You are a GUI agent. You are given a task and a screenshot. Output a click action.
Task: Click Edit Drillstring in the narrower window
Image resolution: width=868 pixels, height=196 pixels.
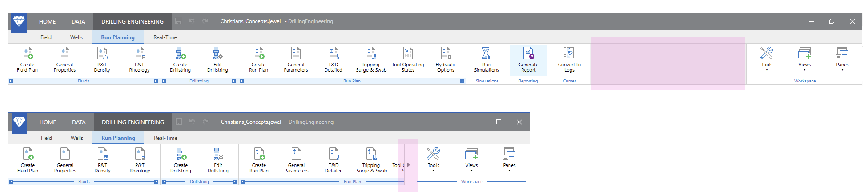(x=218, y=160)
